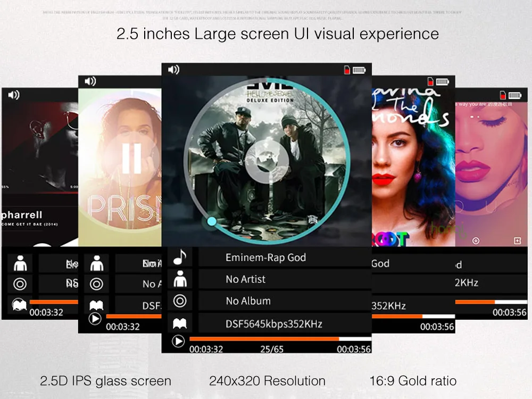Click the 352KHz text on the Marina screen

tap(388, 306)
